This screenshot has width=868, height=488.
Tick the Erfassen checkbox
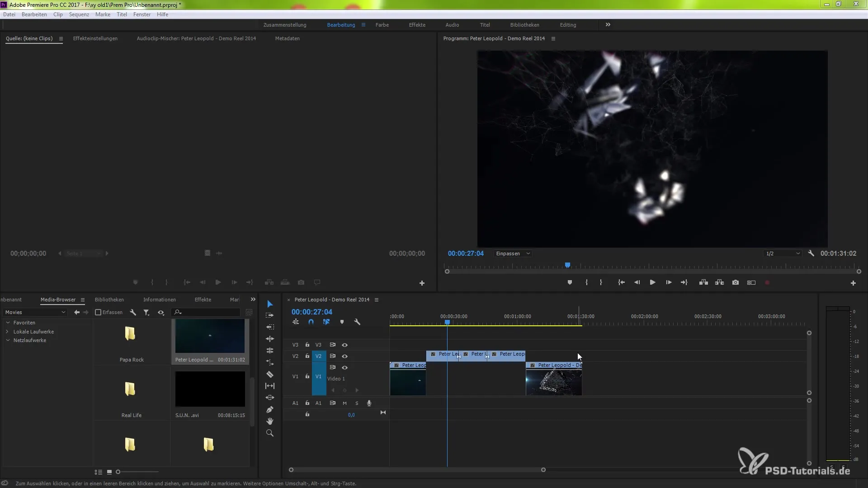click(x=98, y=312)
